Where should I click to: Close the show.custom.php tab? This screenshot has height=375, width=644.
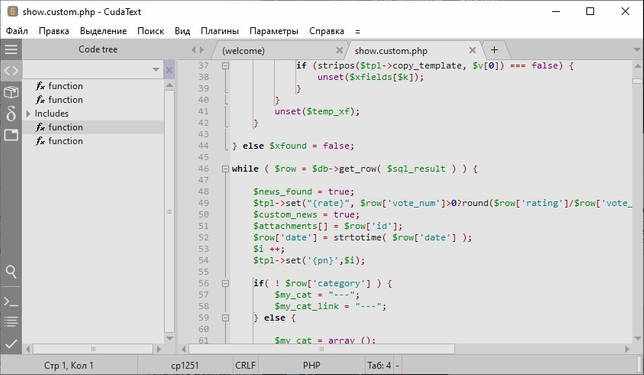tap(472, 50)
